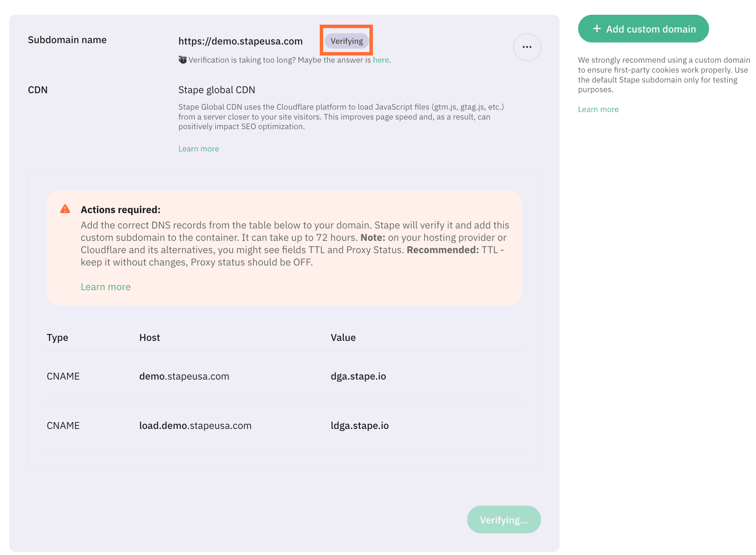Select the Verifying status badge

click(346, 40)
